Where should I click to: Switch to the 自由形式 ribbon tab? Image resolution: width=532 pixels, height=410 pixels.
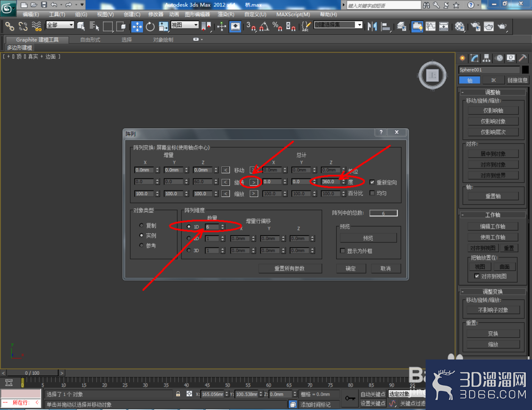tap(90, 40)
